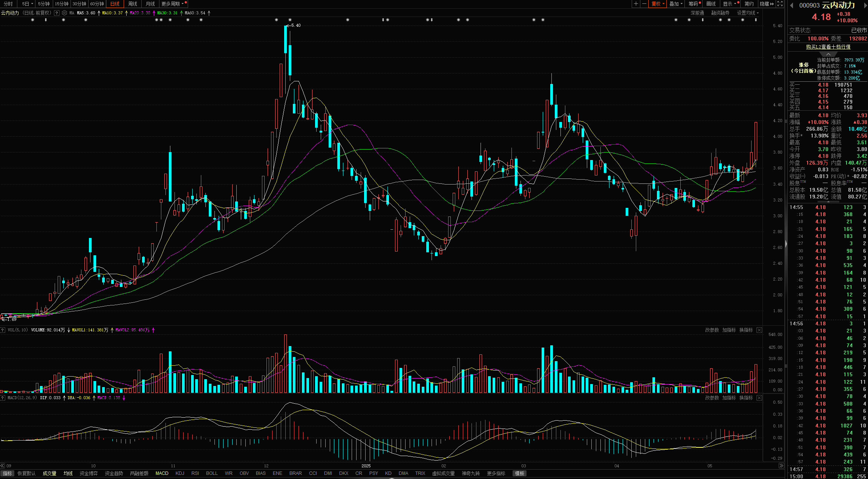Select the 30分钟 period tab
The width and height of the screenshot is (868, 479).
pyautogui.click(x=79, y=4)
